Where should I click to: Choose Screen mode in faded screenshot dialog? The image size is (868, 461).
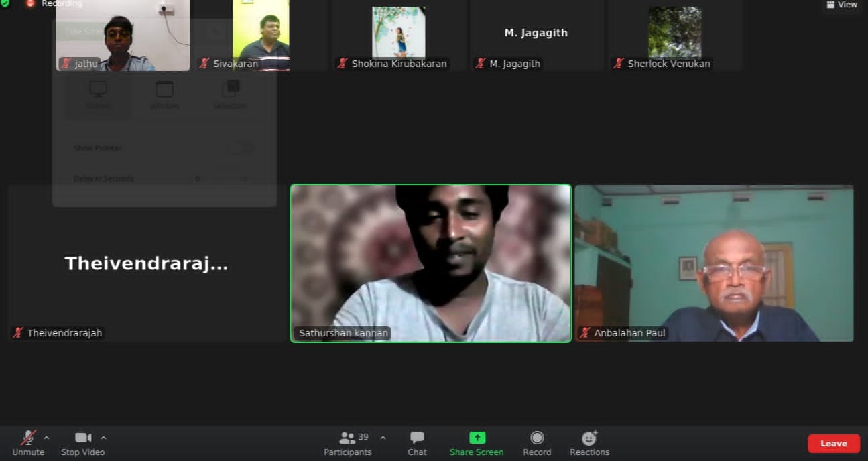coord(99,96)
